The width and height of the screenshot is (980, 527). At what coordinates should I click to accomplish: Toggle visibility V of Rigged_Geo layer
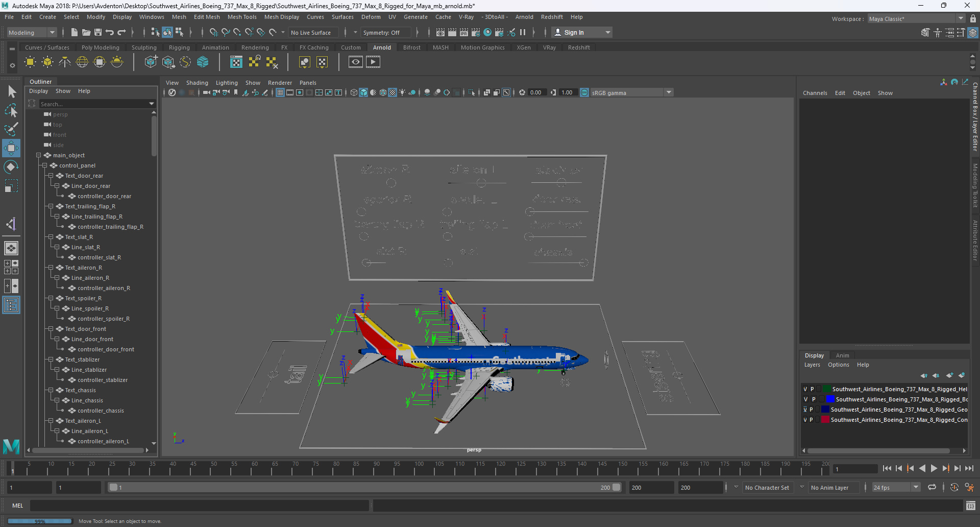(805, 410)
